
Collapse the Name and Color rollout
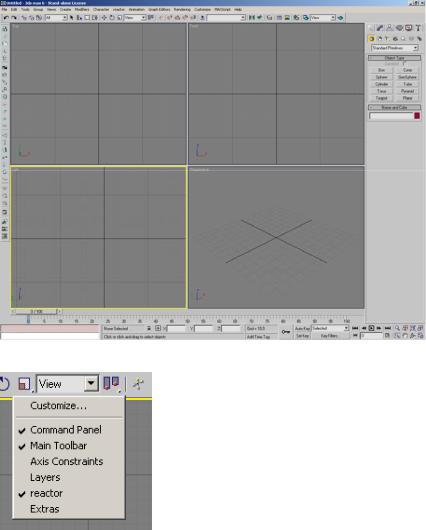394,107
